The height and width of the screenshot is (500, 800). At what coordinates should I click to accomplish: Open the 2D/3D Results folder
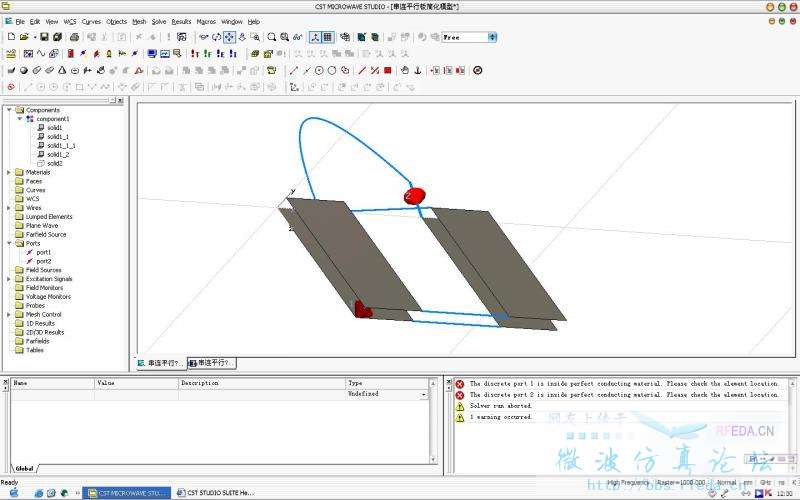45,332
